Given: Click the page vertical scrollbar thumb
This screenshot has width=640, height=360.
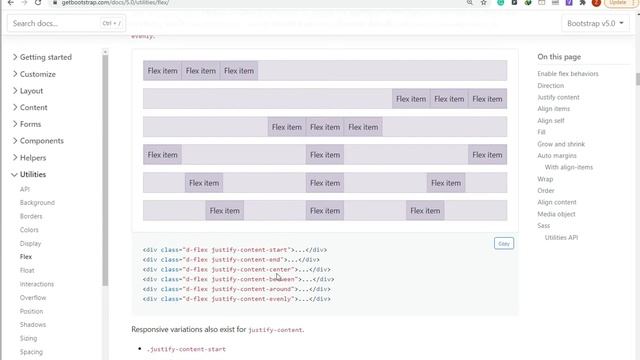Looking at the screenshot, I should pos(638,79).
